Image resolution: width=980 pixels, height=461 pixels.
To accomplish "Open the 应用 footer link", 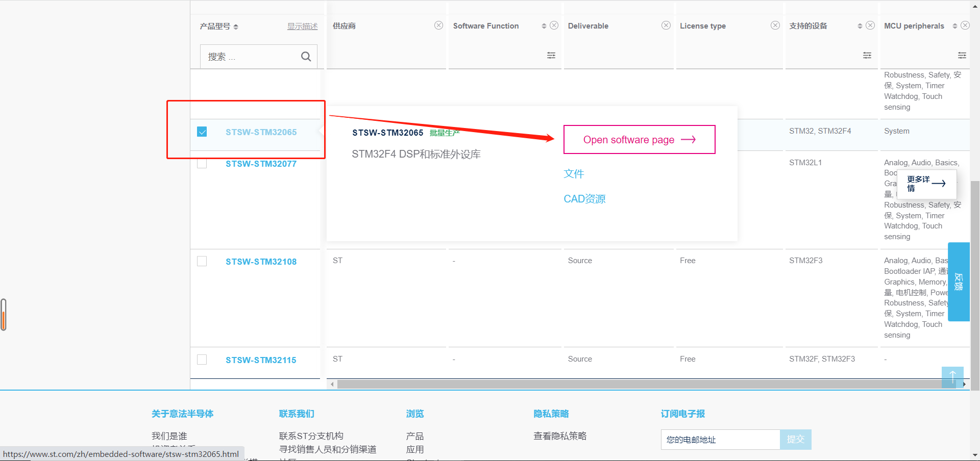I will coord(415,449).
